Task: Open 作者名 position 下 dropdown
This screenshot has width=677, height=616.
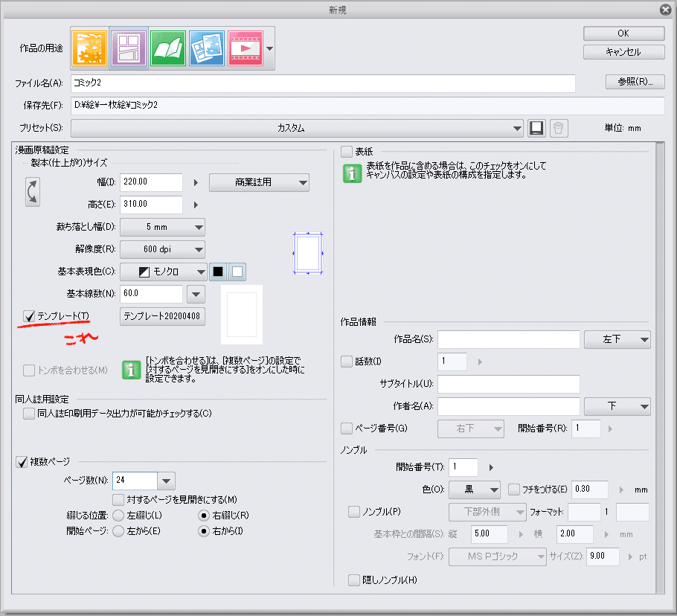Action: click(617, 406)
